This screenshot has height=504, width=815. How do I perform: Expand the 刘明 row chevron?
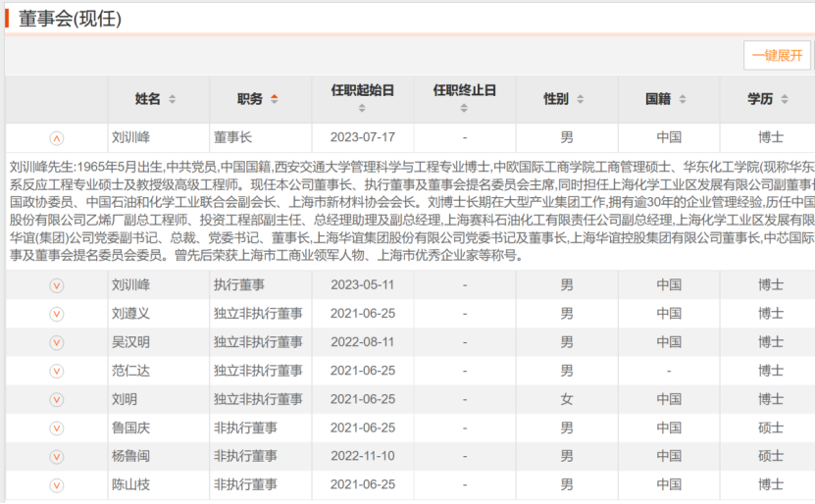tap(57, 399)
